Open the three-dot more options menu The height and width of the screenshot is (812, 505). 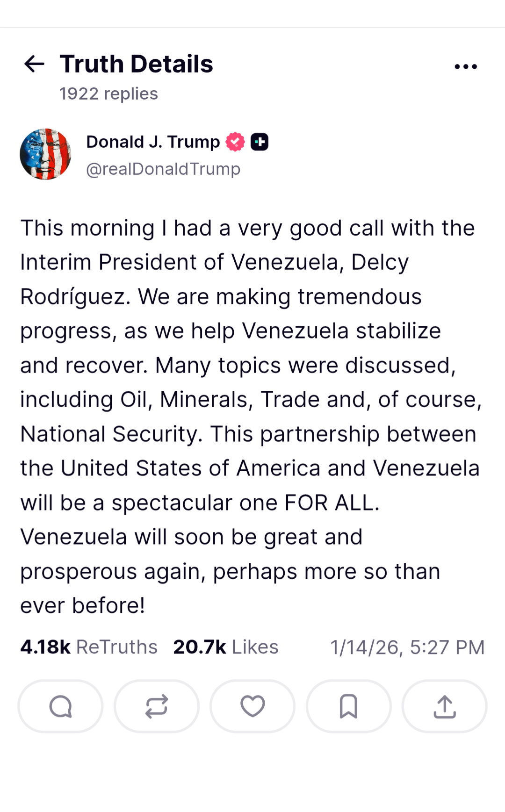466,66
